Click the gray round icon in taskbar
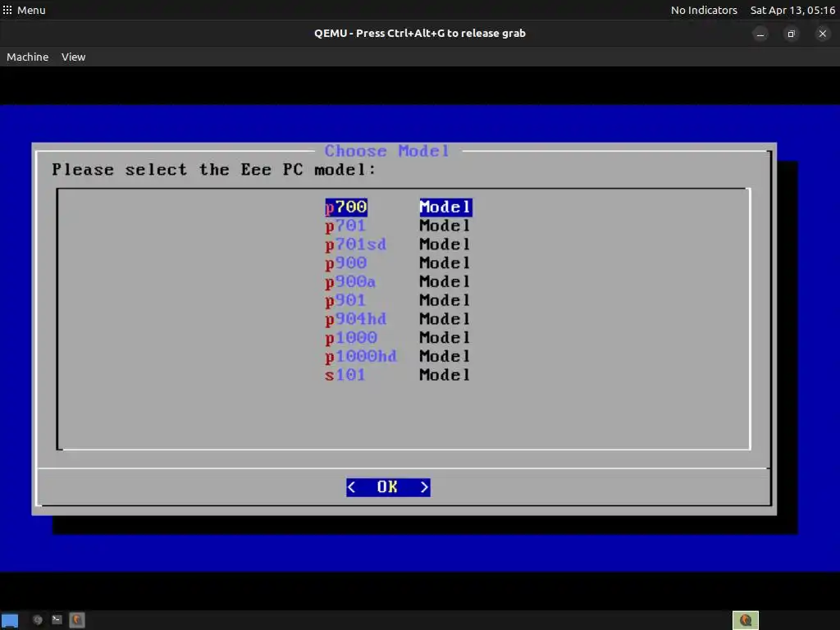840x630 pixels. pos(38,620)
